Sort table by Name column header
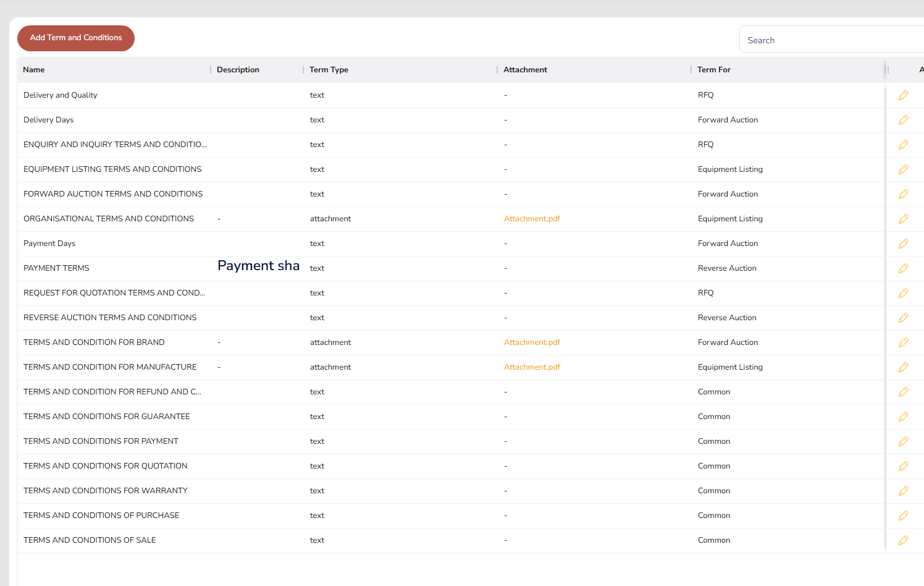 [x=34, y=70]
